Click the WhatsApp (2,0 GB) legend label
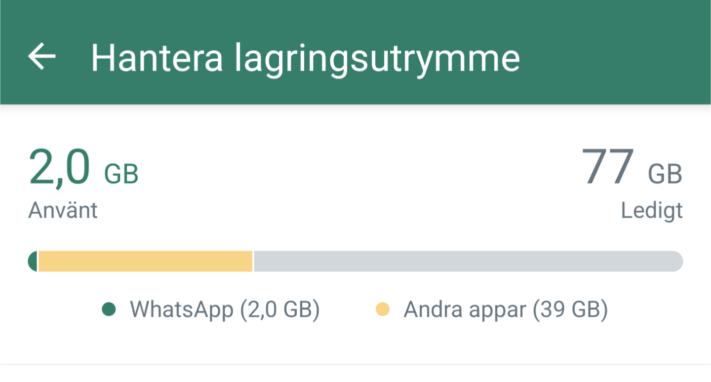Viewport: 711px width, 382px height. (x=225, y=309)
